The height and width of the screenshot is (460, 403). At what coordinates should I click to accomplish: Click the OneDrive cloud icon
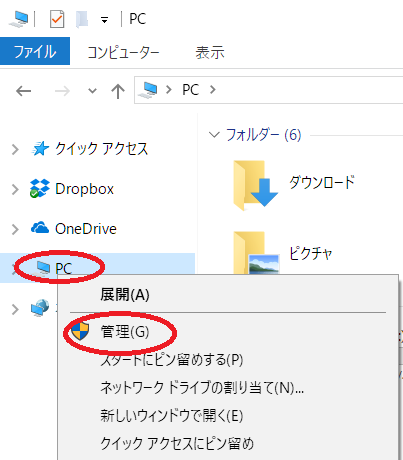[40, 228]
